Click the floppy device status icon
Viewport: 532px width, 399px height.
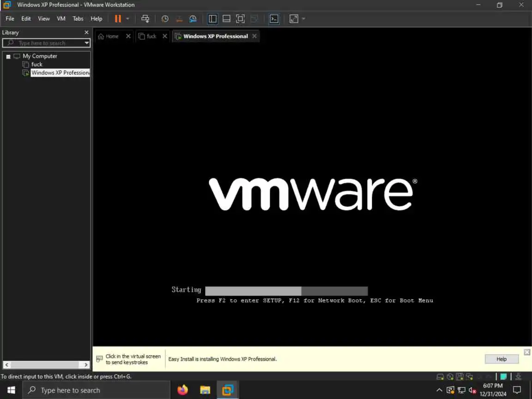[x=460, y=377]
